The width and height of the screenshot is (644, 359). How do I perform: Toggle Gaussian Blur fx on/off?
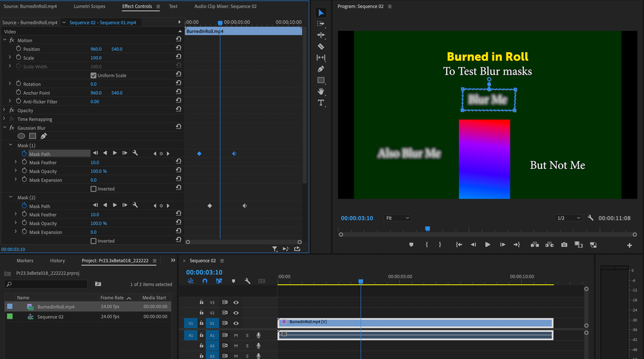pos(12,128)
